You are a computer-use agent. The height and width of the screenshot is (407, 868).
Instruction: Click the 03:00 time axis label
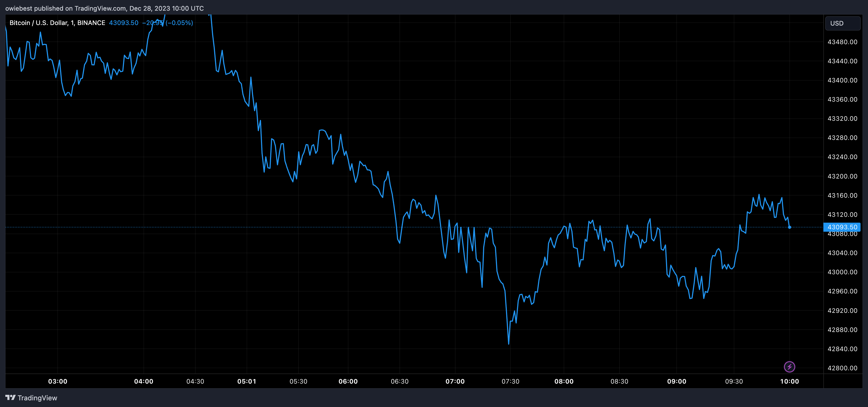[58, 381]
